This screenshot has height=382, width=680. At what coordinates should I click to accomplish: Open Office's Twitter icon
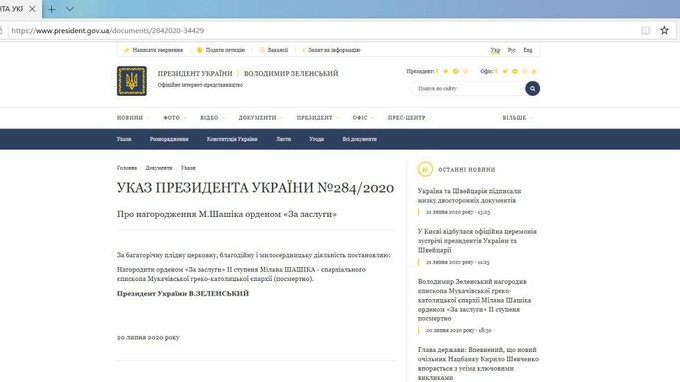(x=505, y=71)
